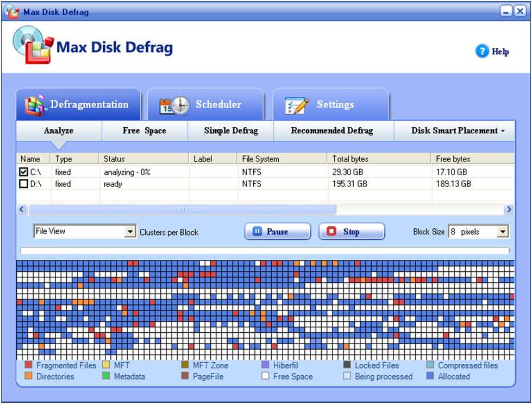
Task: Switch to the Defragmentation tab
Action: (78, 104)
